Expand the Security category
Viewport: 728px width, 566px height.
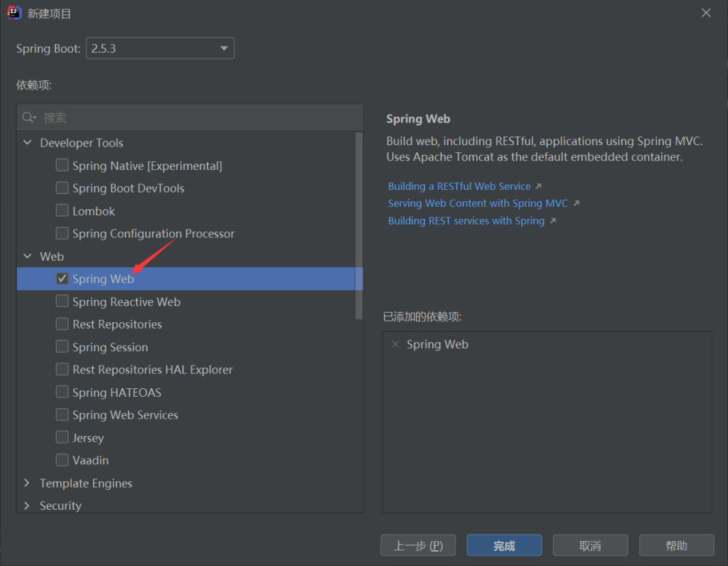[x=28, y=506]
